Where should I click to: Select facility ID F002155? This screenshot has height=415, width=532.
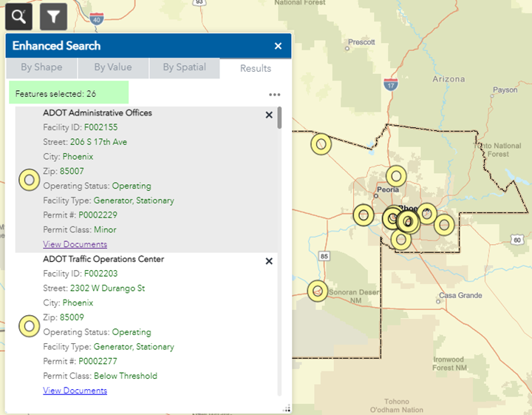(x=100, y=127)
